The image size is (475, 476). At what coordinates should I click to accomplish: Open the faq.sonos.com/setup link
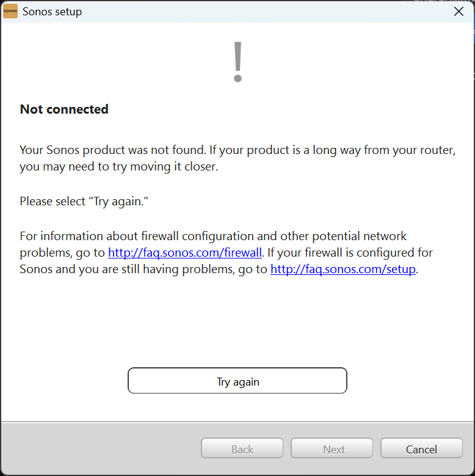click(344, 269)
